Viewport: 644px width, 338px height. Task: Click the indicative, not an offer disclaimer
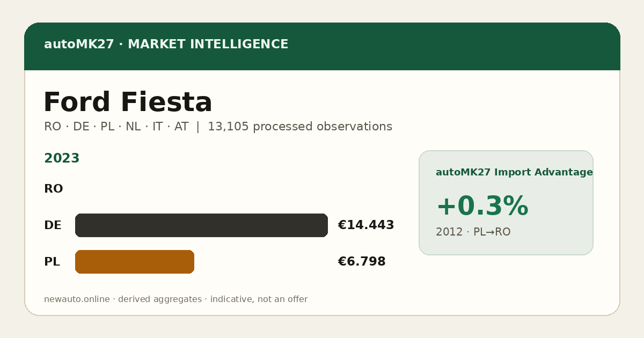[x=259, y=299]
